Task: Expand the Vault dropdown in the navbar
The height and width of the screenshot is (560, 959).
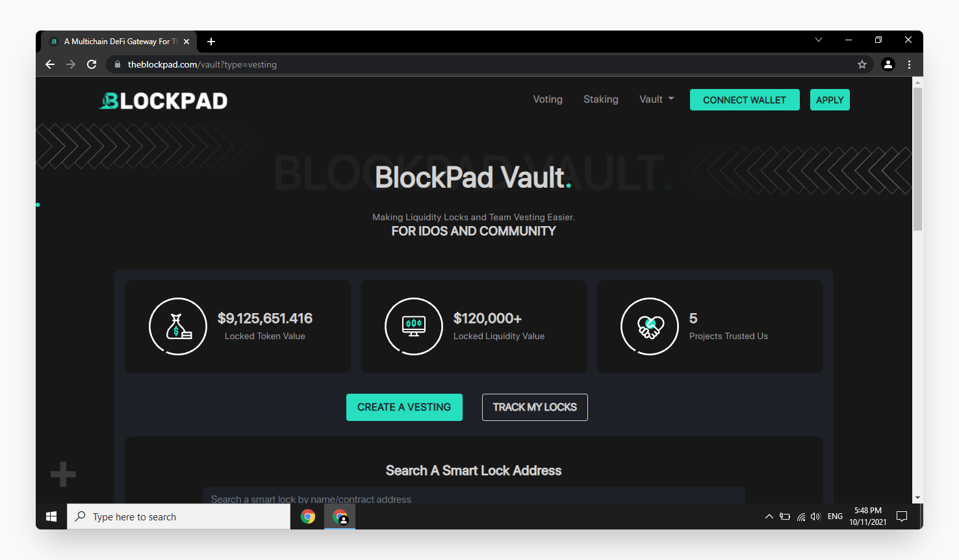Action: [657, 99]
